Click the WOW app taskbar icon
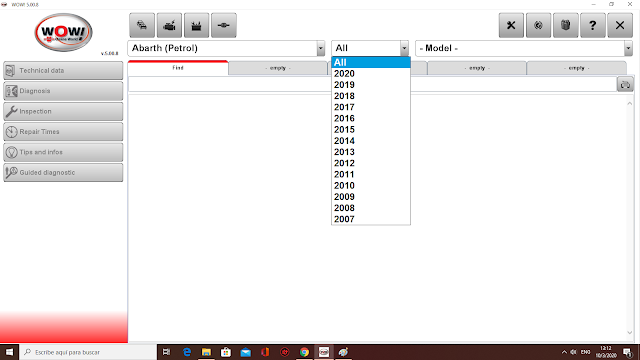This screenshot has width=640, height=360. click(x=324, y=352)
